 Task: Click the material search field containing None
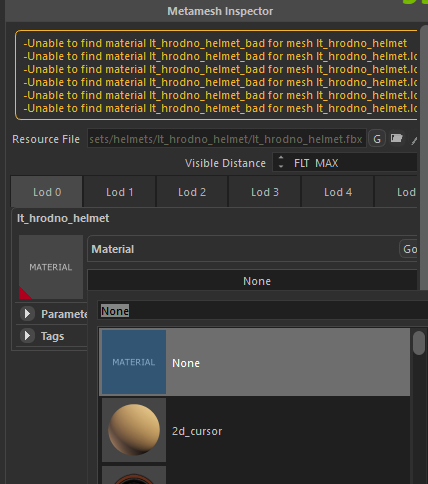pos(263,311)
